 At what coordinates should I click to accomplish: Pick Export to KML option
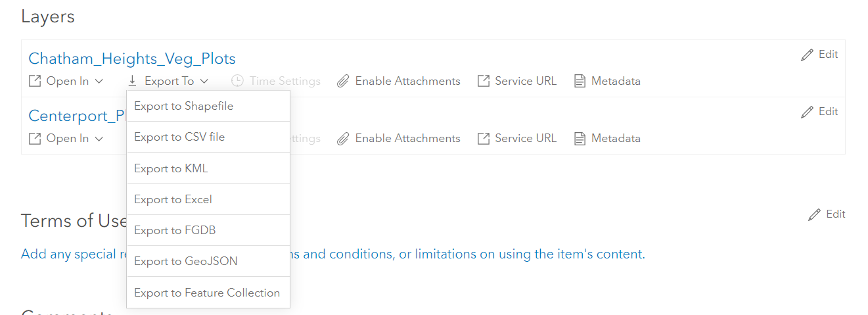171,168
